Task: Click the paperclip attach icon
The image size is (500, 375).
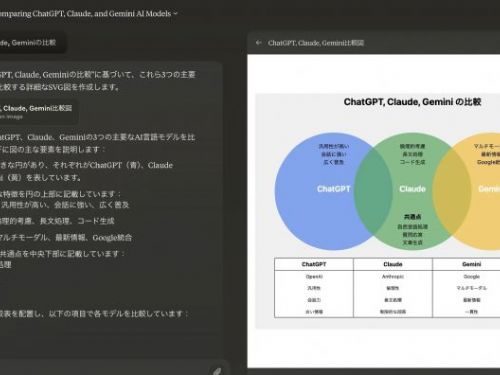Action: point(217,371)
